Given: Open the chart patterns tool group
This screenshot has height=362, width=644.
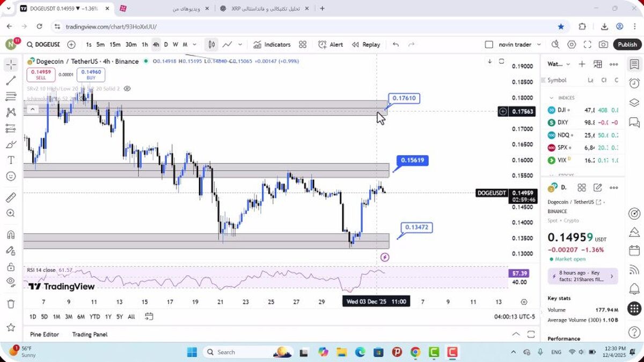Looking at the screenshot, I should tap(11, 112).
